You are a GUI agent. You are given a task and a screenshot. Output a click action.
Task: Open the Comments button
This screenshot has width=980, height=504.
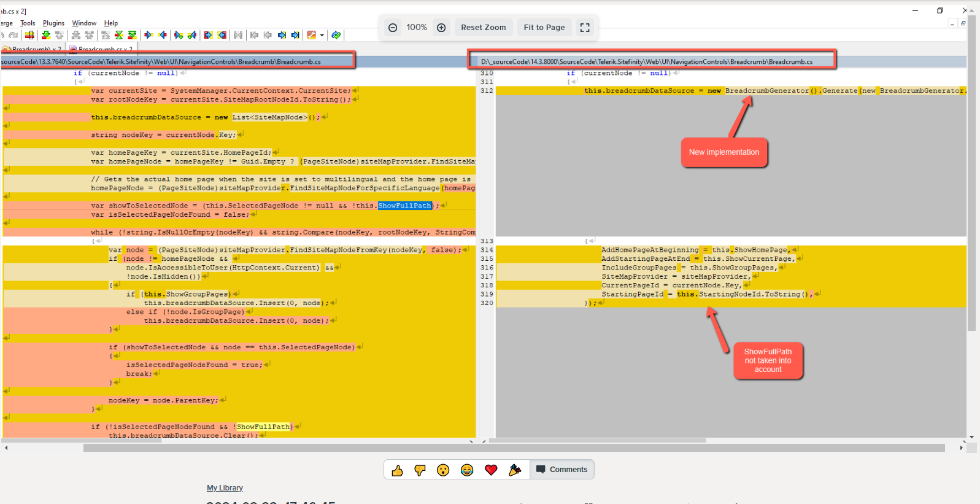[562, 470]
